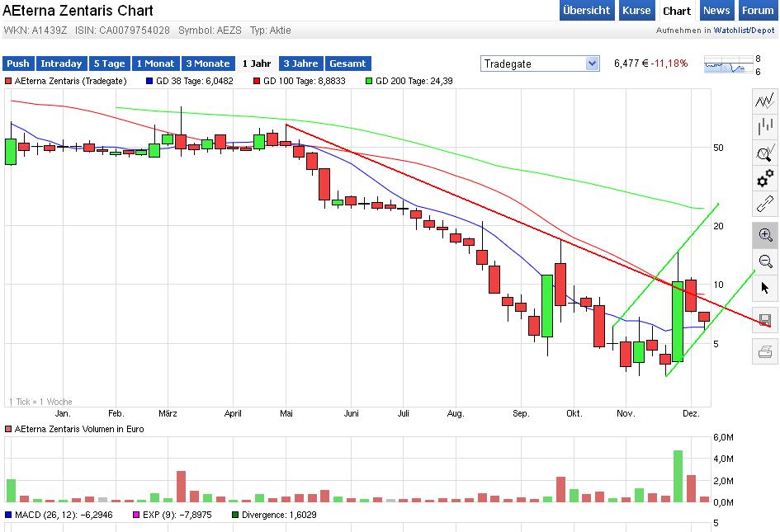The height and width of the screenshot is (532, 780).
Task: Open the News tab
Action: pos(716,11)
